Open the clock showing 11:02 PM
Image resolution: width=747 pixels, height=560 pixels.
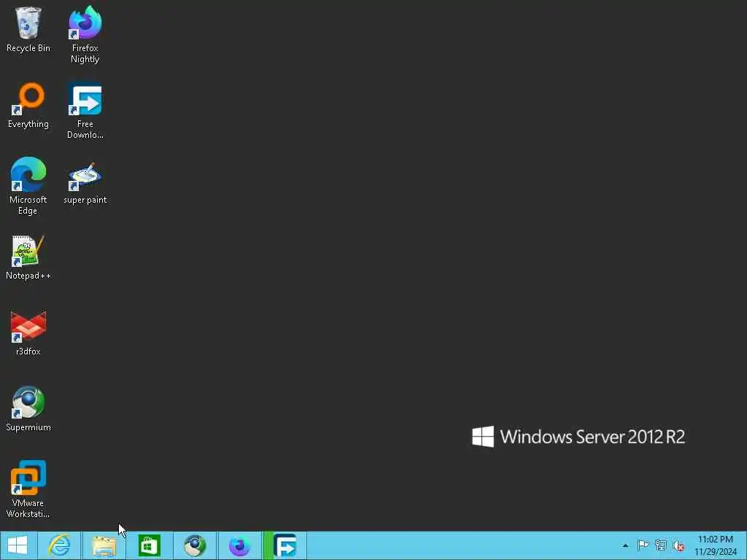point(715,545)
